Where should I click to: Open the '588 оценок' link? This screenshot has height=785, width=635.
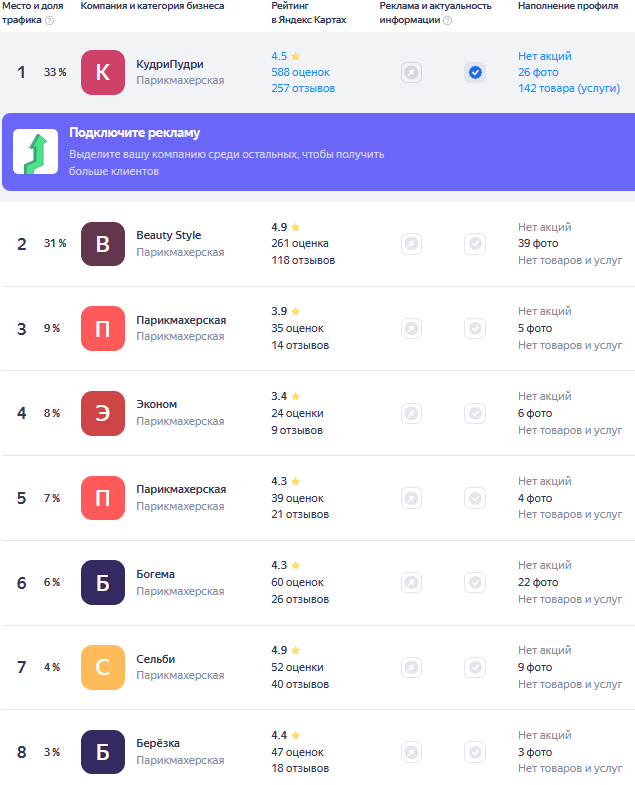click(x=300, y=72)
